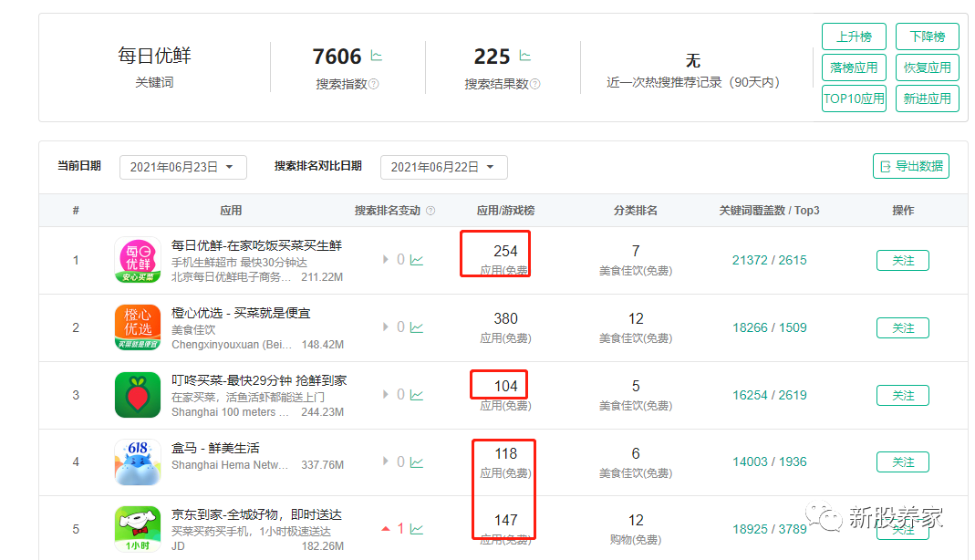Viewport: 975px width, 560px height.
Task: Expand rank change arrow for 每日优鲜
Action: (x=386, y=259)
